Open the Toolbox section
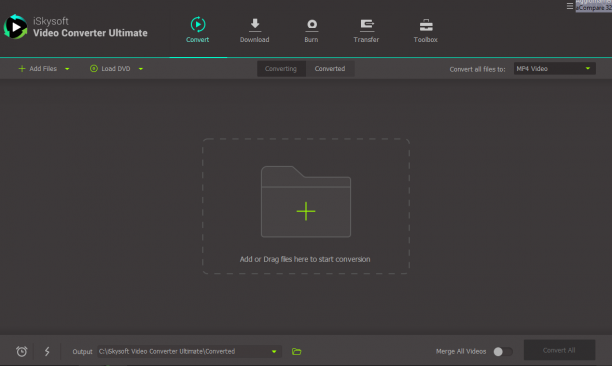 (425, 30)
